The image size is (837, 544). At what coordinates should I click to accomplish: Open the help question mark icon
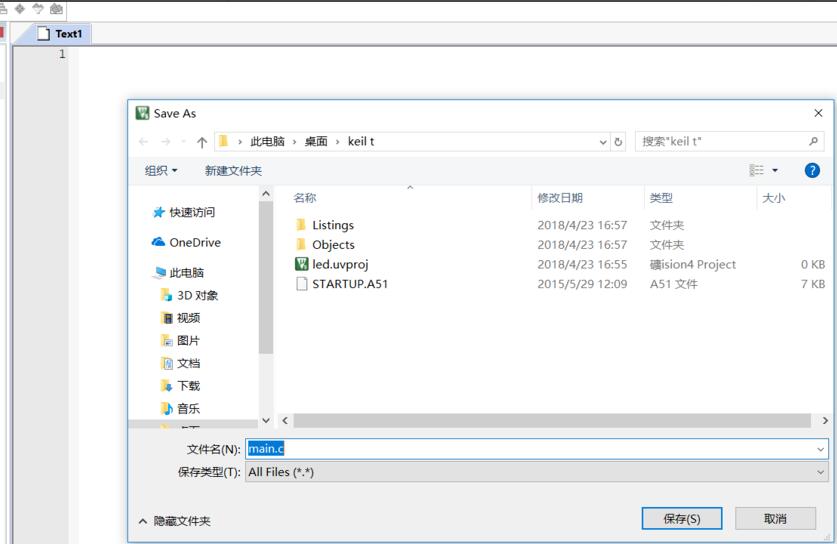(x=812, y=171)
